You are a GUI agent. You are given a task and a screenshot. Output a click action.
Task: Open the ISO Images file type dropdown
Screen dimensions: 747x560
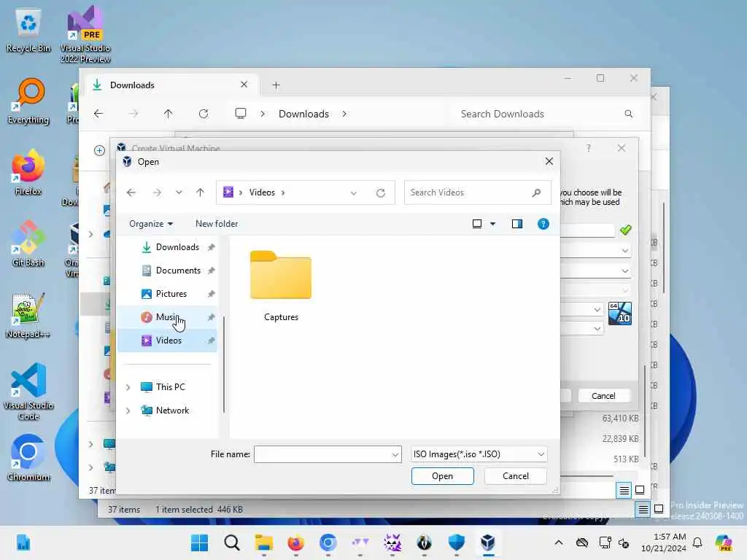click(x=479, y=454)
